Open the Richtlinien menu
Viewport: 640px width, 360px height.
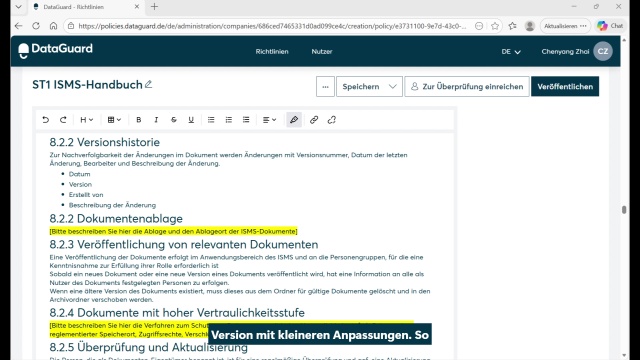point(272,51)
